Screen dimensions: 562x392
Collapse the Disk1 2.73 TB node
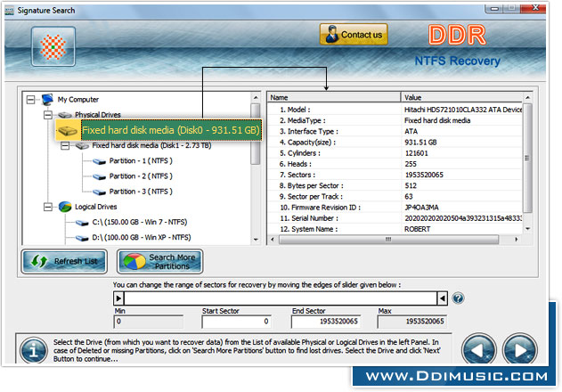pos(65,145)
